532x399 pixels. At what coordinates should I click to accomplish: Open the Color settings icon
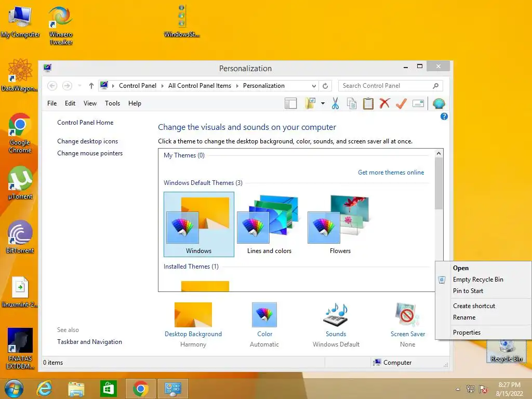tap(264, 315)
